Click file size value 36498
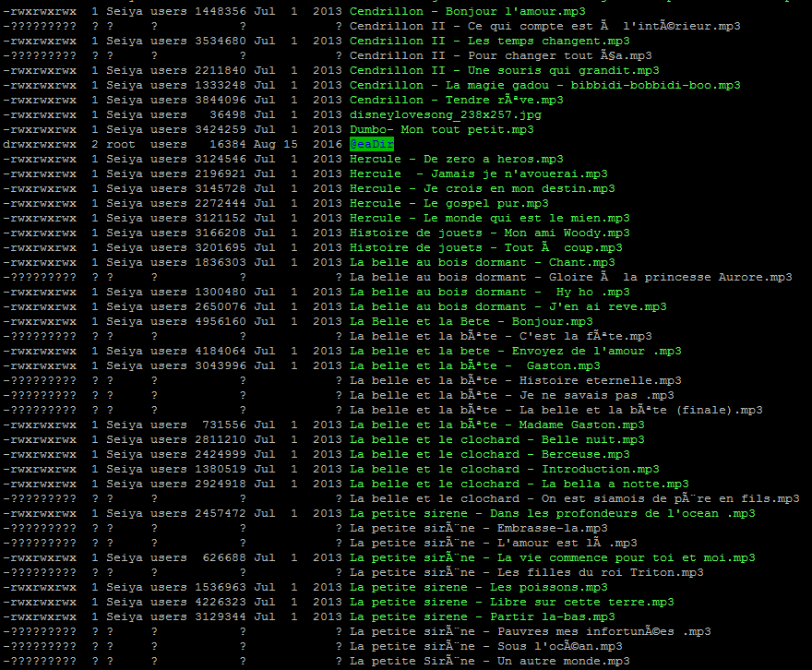812x670 pixels. pyautogui.click(x=227, y=115)
